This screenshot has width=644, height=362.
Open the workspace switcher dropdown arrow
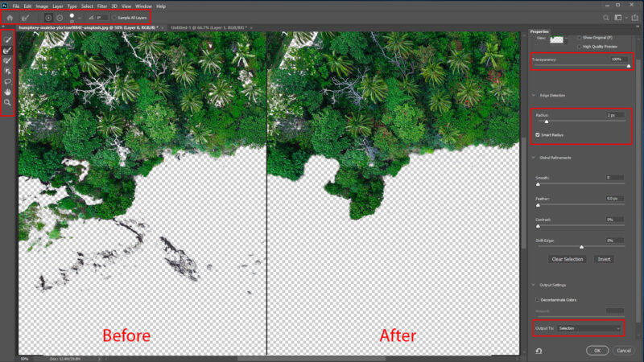click(x=626, y=18)
